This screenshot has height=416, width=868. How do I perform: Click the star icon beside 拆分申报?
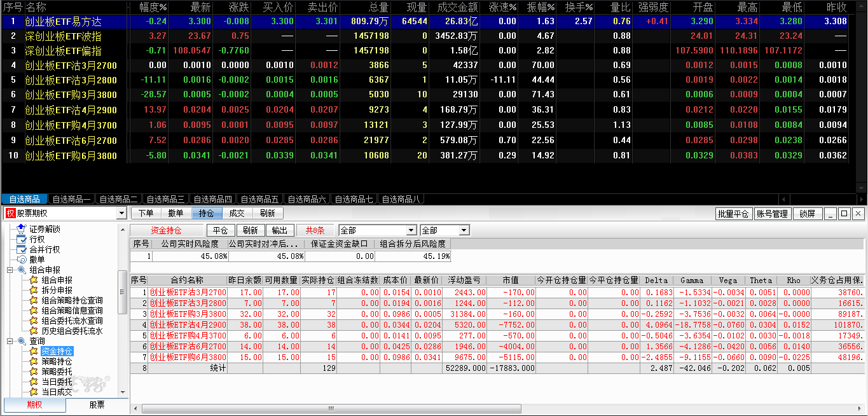[x=34, y=290]
